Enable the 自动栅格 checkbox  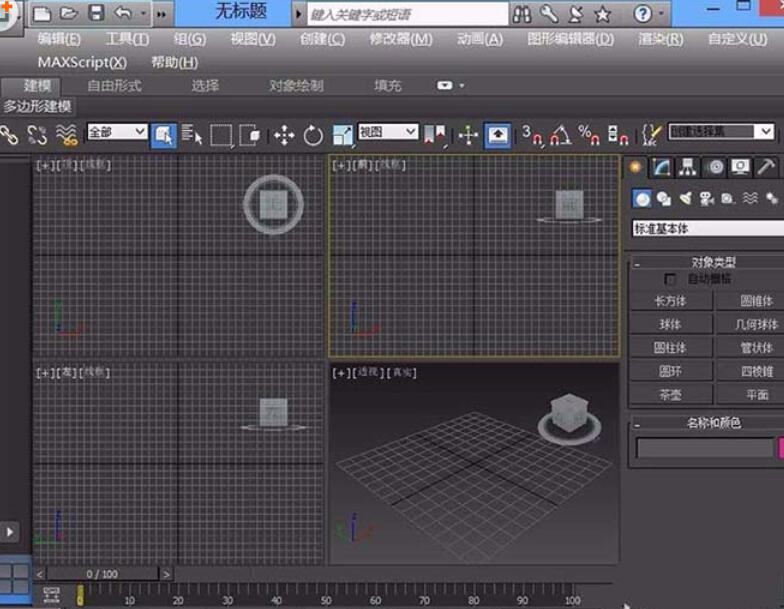point(671,279)
